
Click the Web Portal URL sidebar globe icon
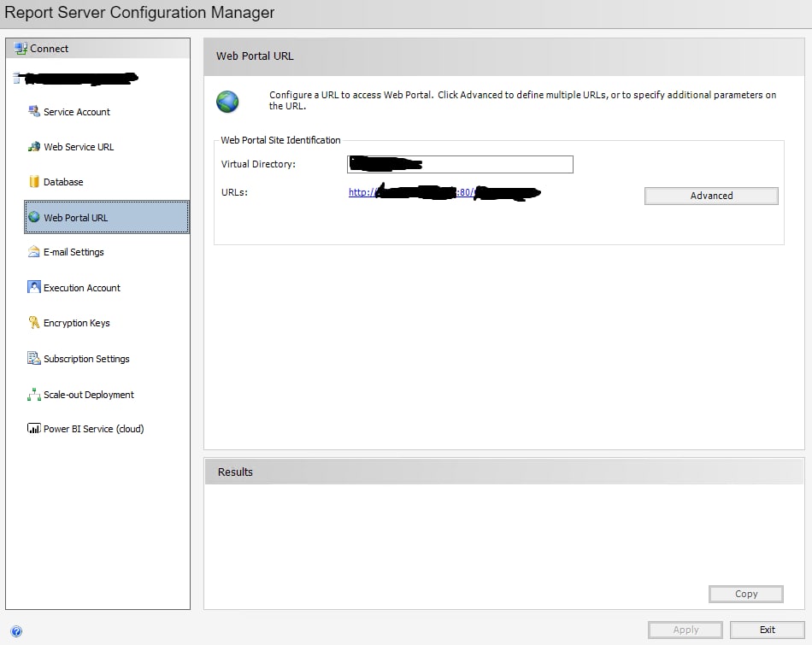34,217
